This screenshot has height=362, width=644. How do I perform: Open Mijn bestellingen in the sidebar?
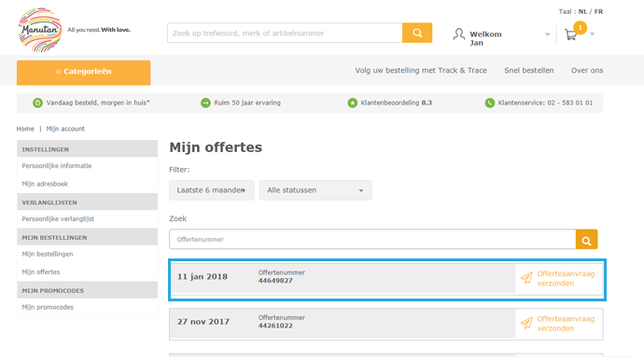(x=48, y=254)
